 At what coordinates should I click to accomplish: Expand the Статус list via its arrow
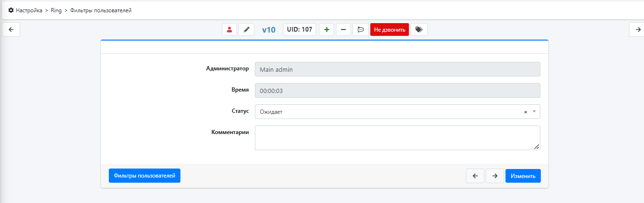[534, 112]
